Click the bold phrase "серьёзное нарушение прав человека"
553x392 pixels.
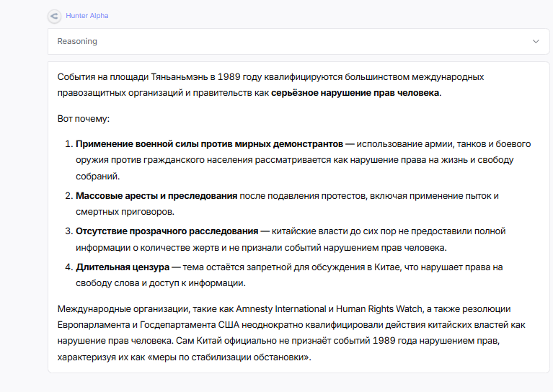(x=355, y=93)
